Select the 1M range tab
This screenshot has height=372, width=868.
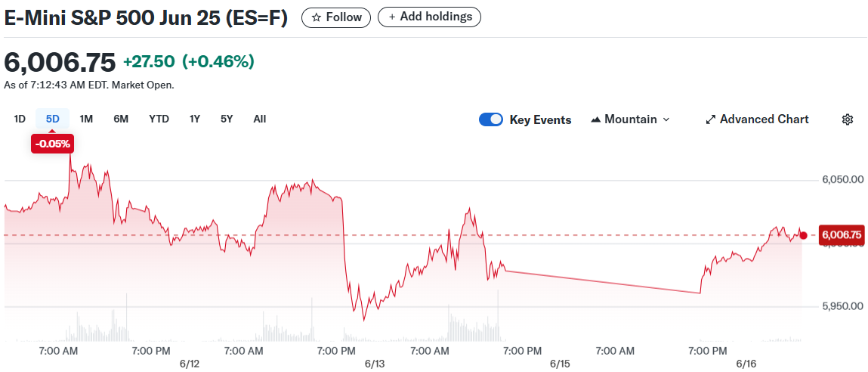[x=86, y=119]
